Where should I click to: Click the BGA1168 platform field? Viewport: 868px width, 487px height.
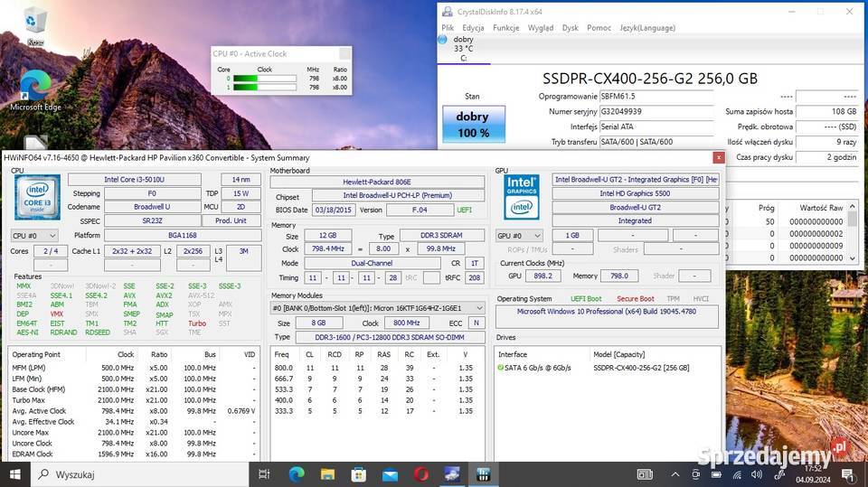click(x=183, y=235)
